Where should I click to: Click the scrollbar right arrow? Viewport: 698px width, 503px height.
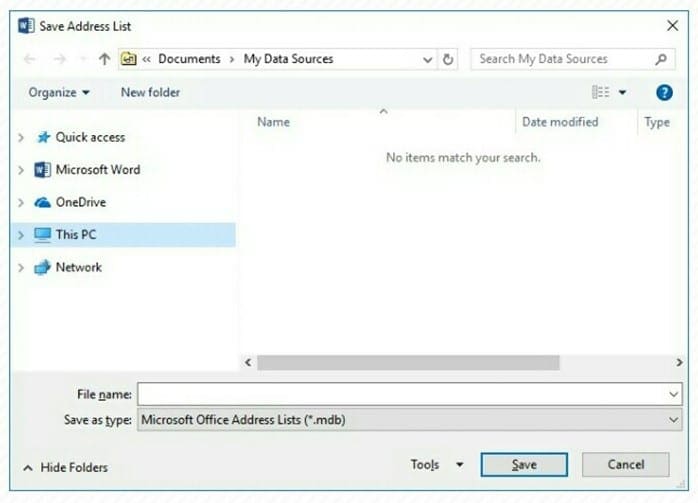[679, 362]
